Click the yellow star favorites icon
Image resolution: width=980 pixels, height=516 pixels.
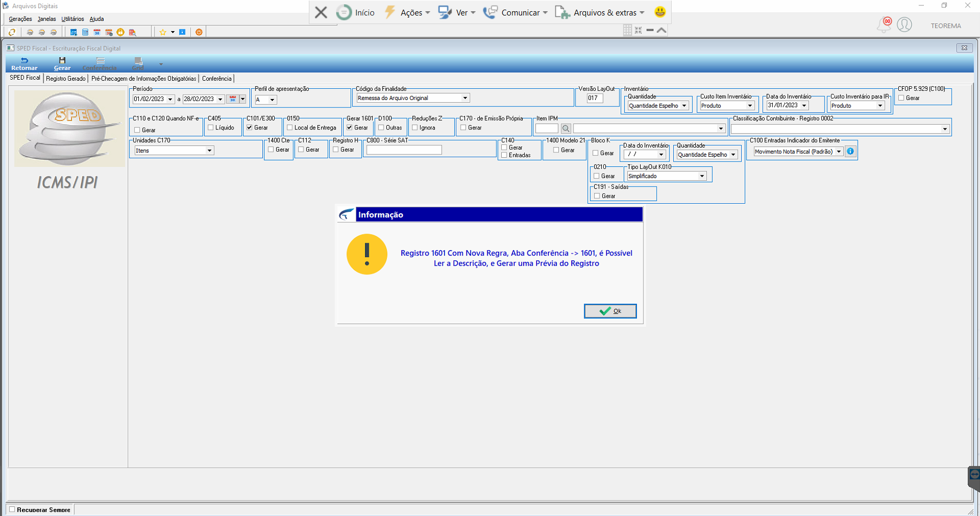click(163, 32)
